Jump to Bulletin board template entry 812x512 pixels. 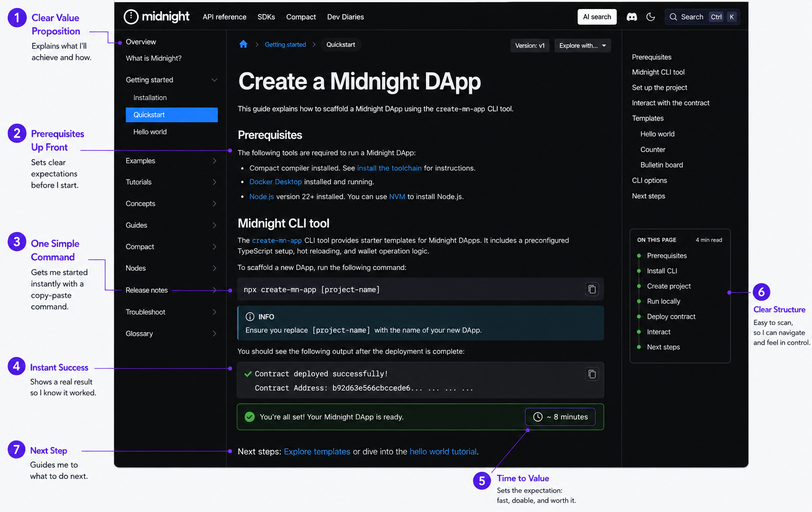click(661, 165)
